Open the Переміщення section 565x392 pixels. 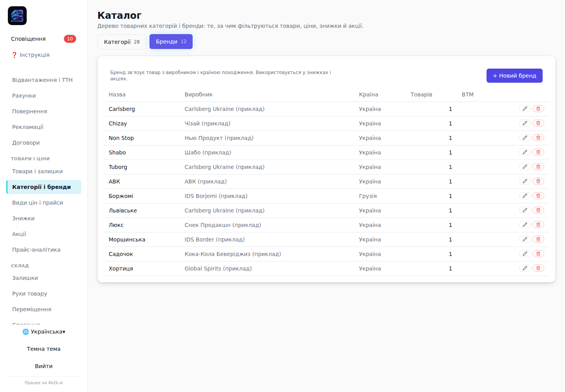point(44,309)
